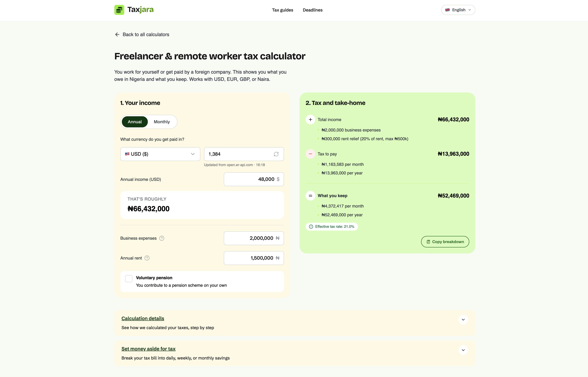588x377 pixels.
Task: Open the Business expenses help tooltip
Action: (x=162, y=238)
